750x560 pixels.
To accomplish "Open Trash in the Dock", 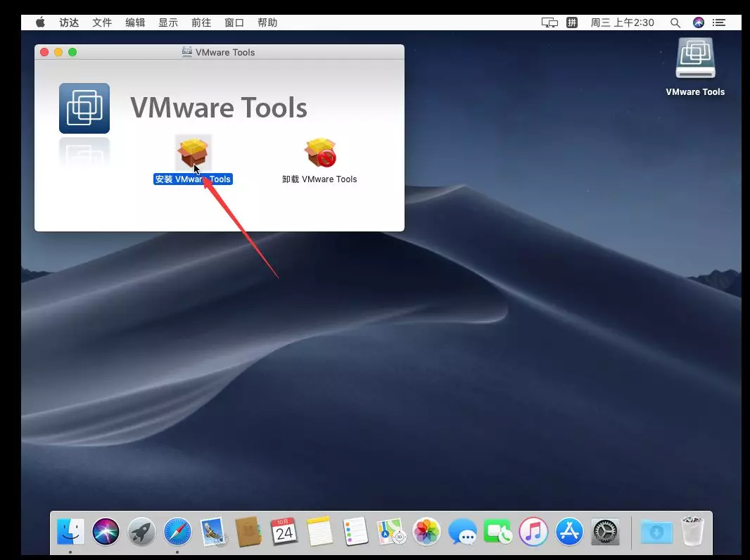I will [692, 531].
